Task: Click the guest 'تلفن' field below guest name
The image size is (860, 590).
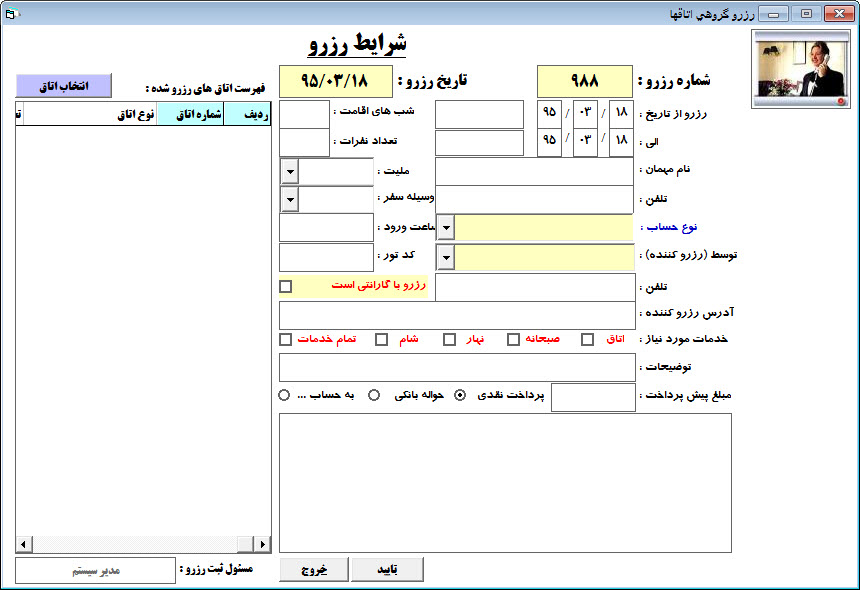Action: (534, 200)
